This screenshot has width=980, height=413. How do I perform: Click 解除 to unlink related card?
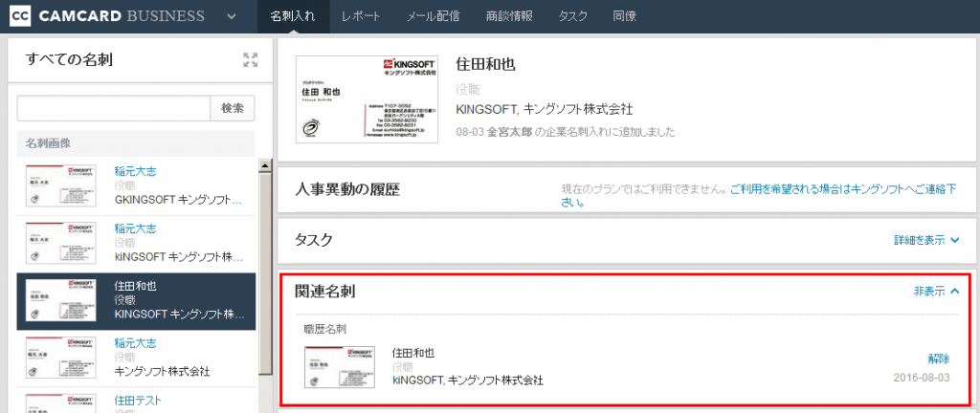(939, 359)
